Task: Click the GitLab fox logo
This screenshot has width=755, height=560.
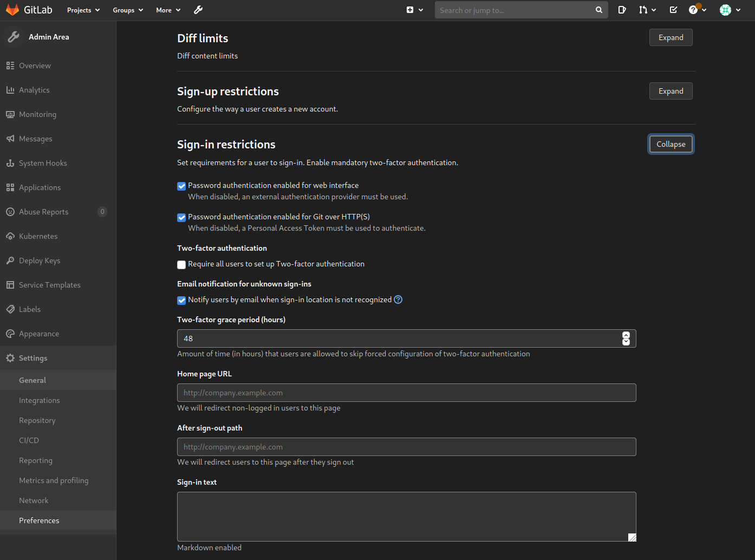Action: click(12, 10)
